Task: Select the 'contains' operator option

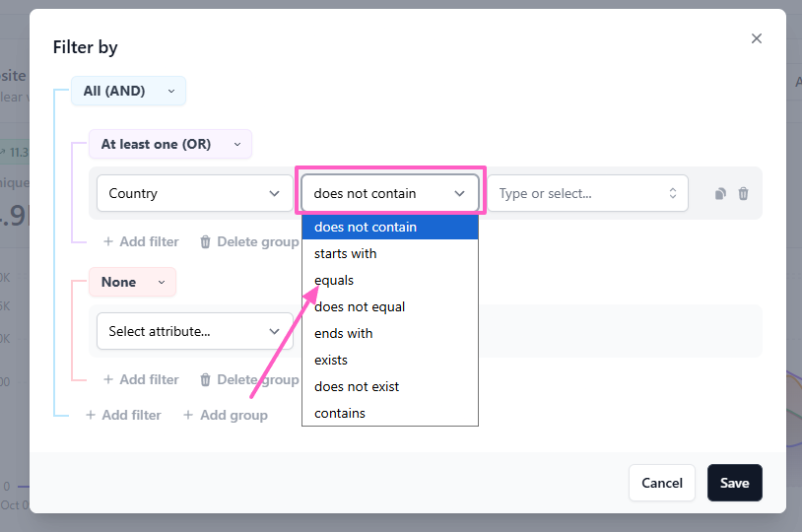Action: pyautogui.click(x=340, y=413)
